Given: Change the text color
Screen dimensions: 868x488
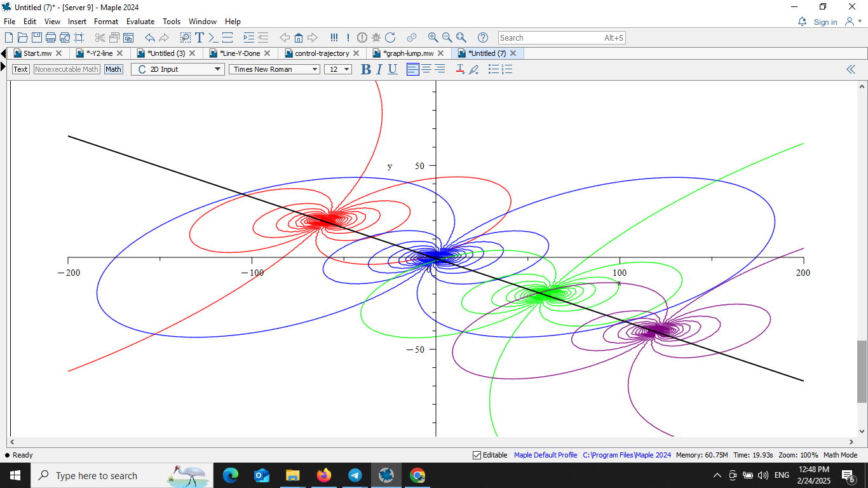Looking at the screenshot, I should click(460, 69).
